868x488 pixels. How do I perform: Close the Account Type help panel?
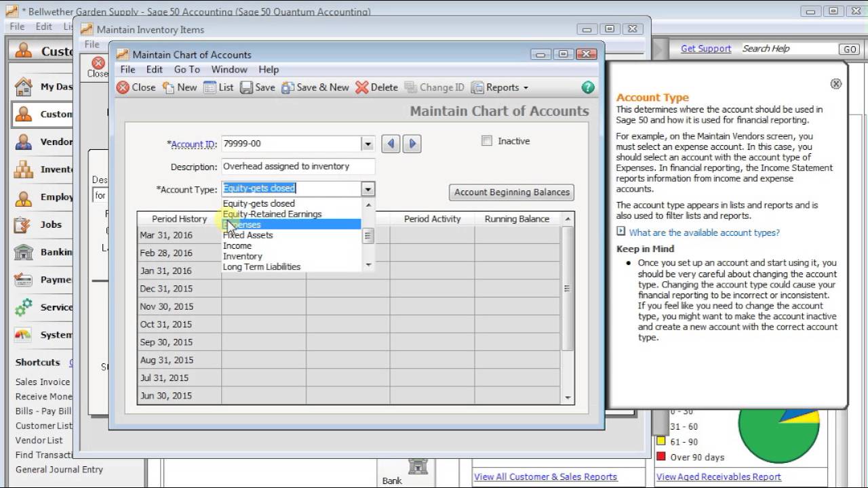coord(836,83)
